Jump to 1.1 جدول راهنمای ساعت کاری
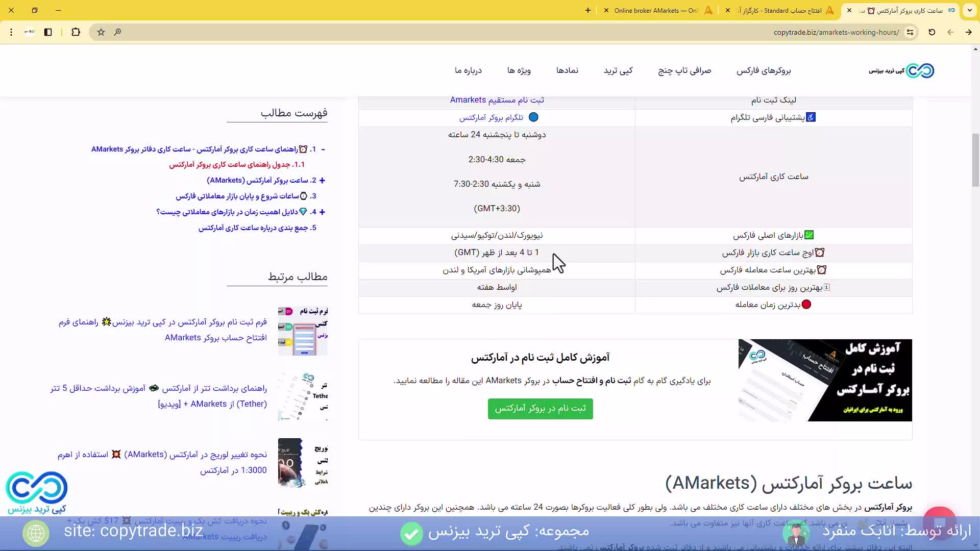The width and height of the screenshot is (980, 551). coord(237,164)
